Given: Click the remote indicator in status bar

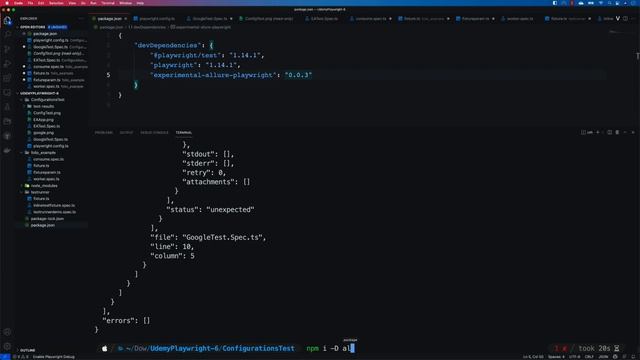Looking at the screenshot, I should click(x=5, y=357).
